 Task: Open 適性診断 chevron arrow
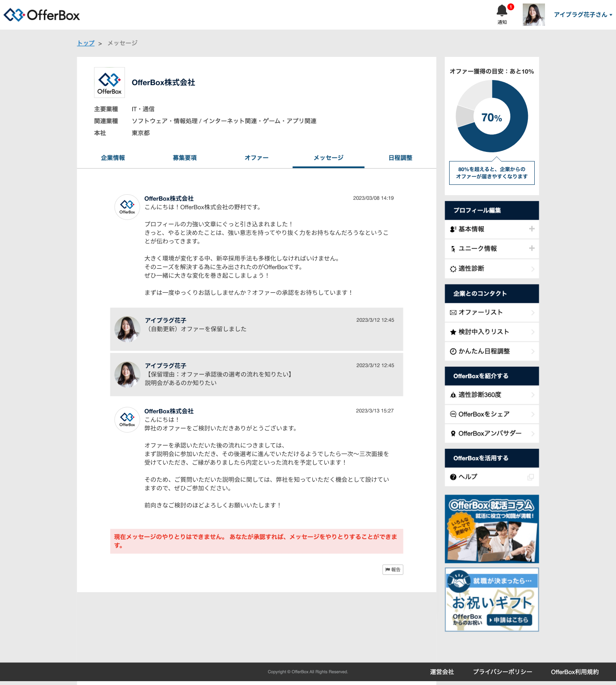pos(533,269)
